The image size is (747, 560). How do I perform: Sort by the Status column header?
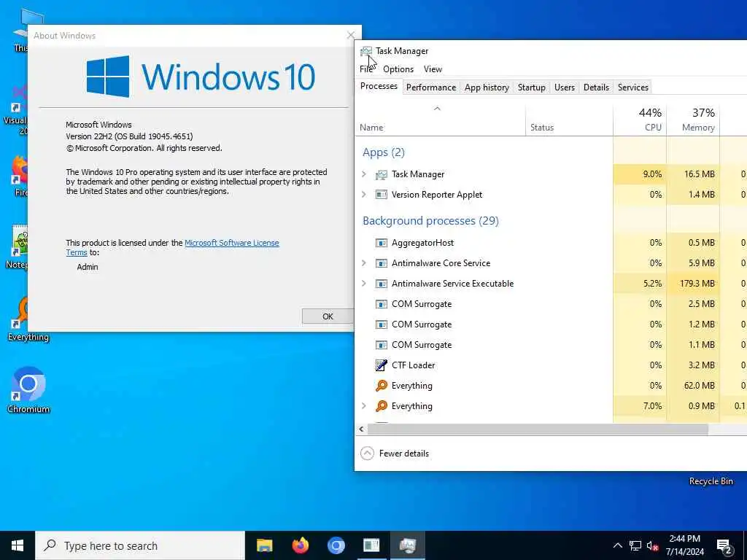569,119
